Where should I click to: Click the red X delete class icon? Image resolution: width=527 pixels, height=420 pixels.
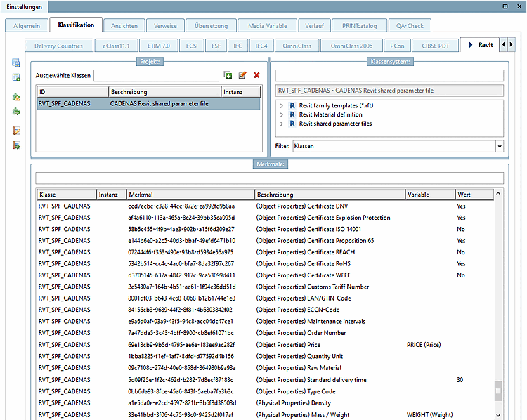pos(256,75)
